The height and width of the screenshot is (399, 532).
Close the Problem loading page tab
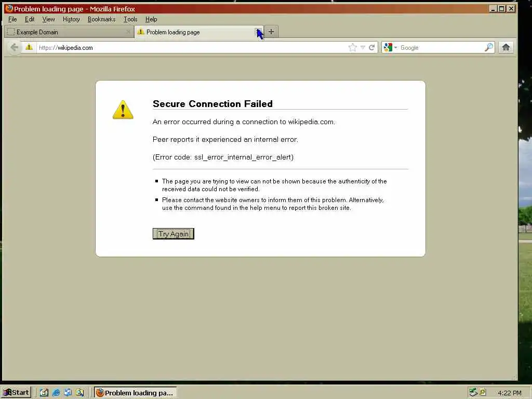[258, 32]
